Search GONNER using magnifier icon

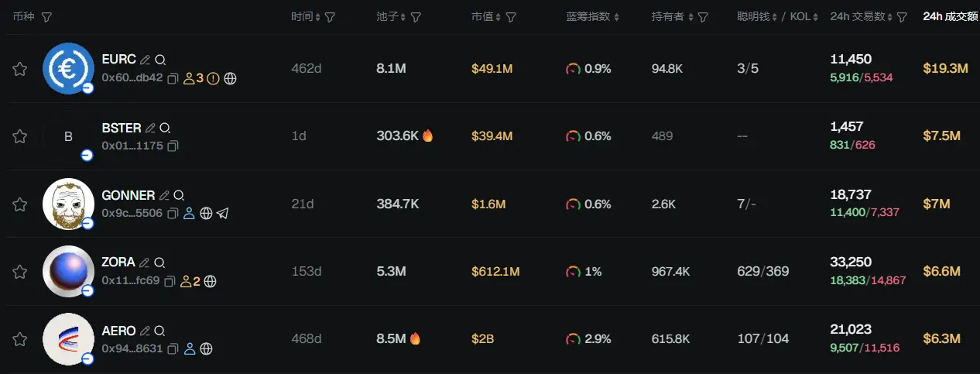[x=179, y=195]
